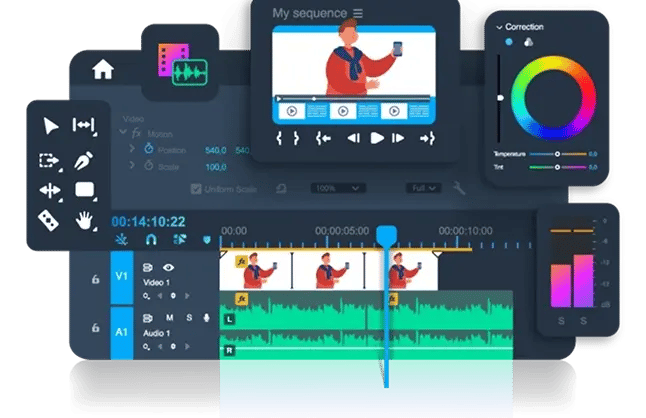Go to previous keyframe on Audio 1
Image resolution: width=646 pixels, height=418 pixels.
pos(160,346)
